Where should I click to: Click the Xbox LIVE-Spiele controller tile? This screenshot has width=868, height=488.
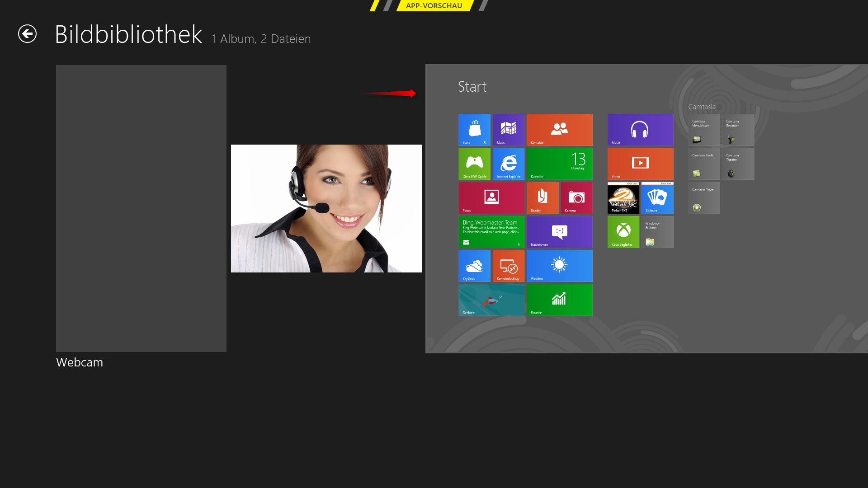pos(474,163)
